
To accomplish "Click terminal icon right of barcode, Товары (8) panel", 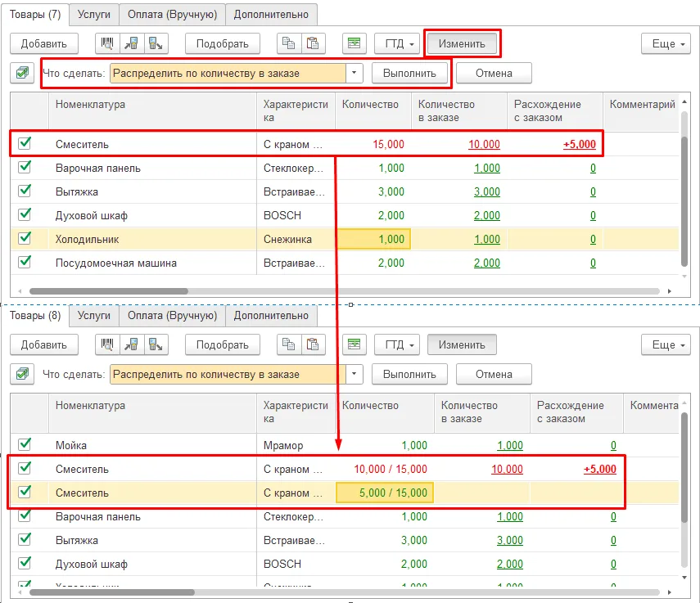I will 131,344.
